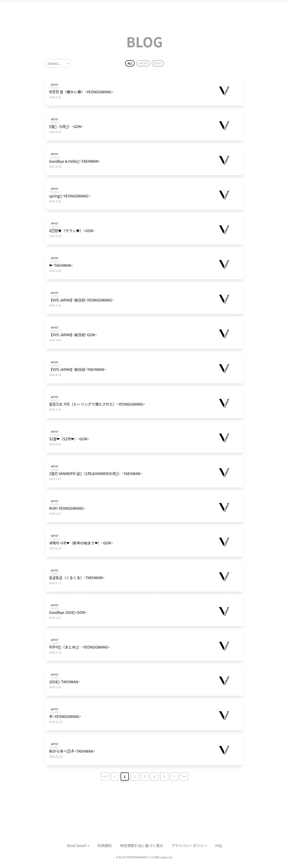
Task: Switch to the STAFF filter pill
Action: tap(158, 63)
